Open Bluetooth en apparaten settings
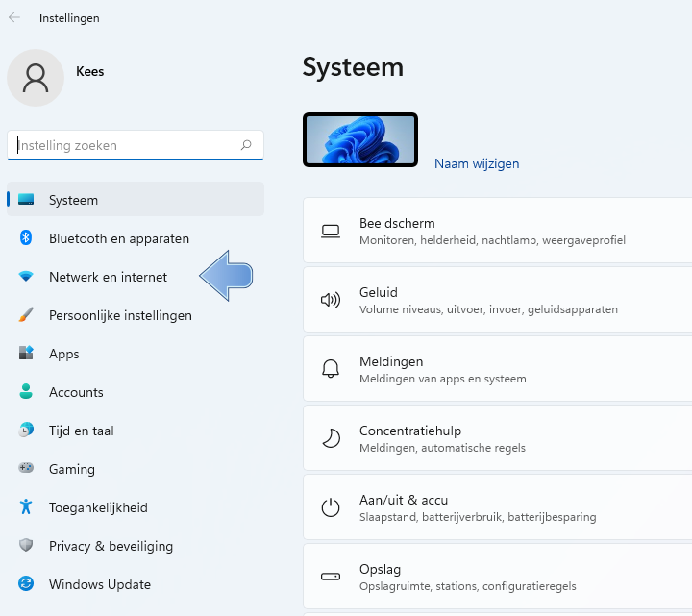 click(x=119, y=238)
